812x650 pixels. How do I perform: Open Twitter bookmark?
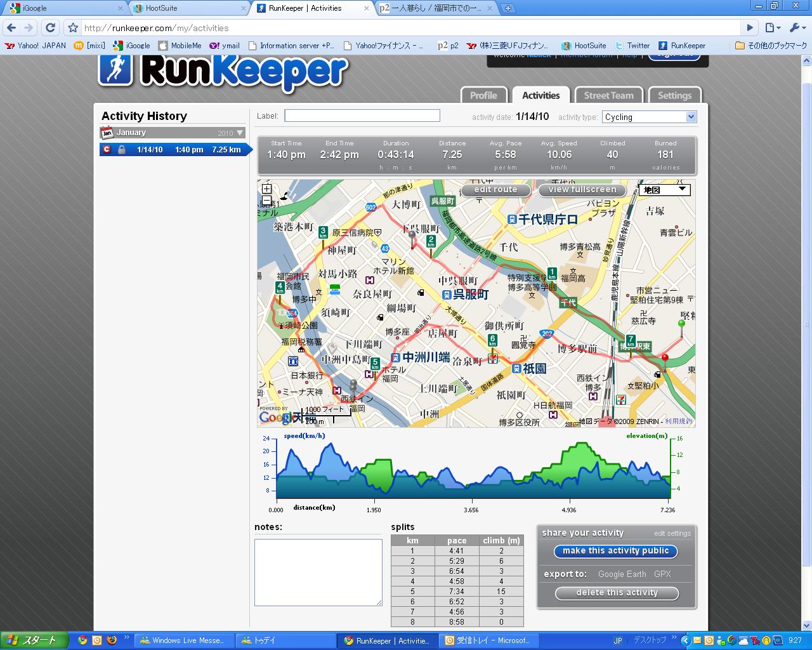tap(632, 46)
